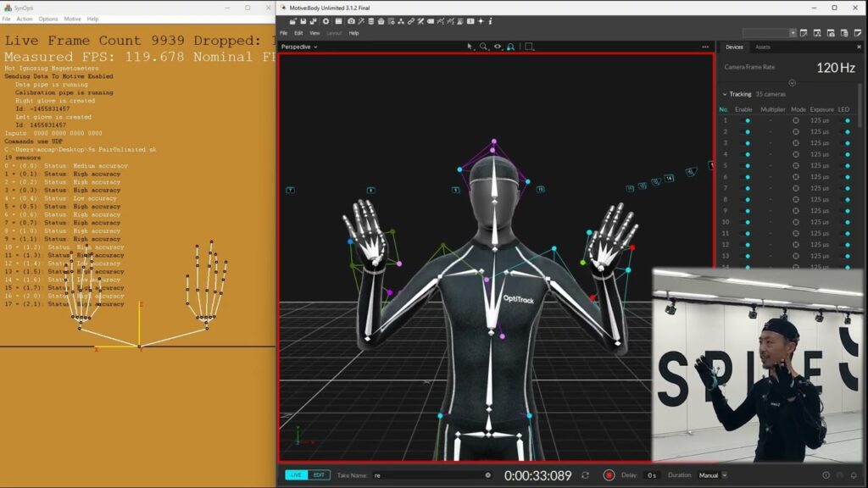Switch to EDIT mode
This screenshot has height=488, width=868.
coord(319,475)
